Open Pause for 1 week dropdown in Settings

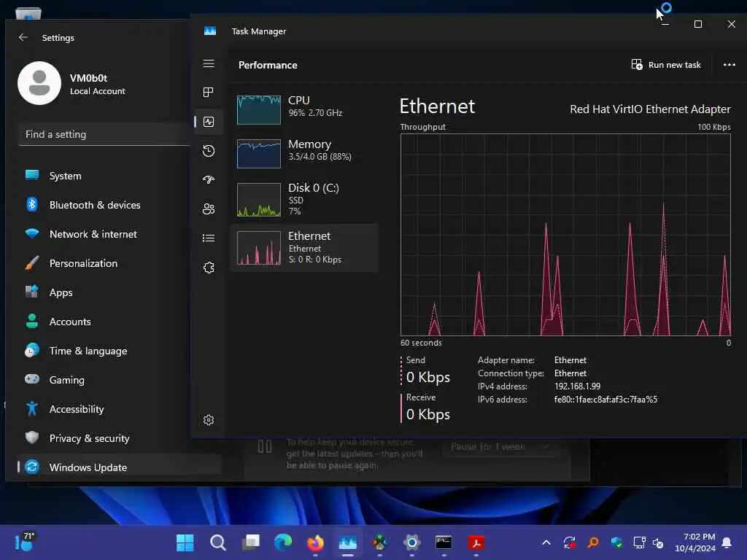click(500, 447)
